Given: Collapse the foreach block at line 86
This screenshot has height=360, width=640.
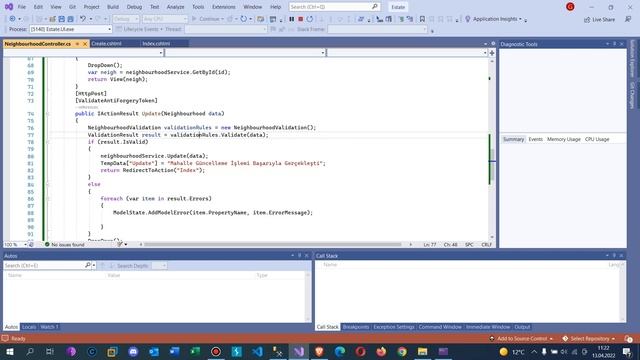Looking at the screenshot, I should (48, 199).
